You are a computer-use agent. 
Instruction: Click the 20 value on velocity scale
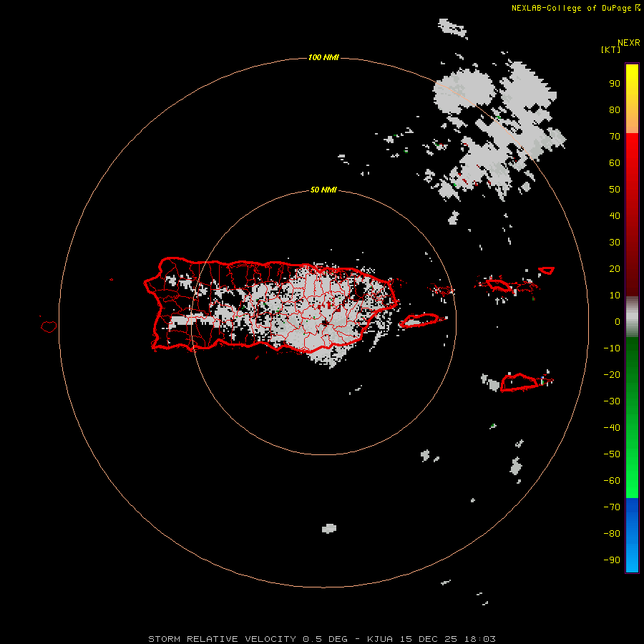tap(615, 269)
